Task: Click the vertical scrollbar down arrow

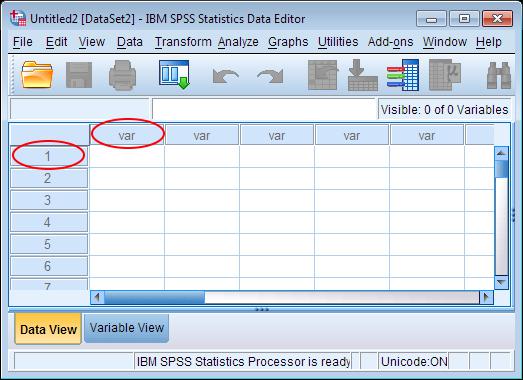Action: pyautogui.click(x=501, y=282)
